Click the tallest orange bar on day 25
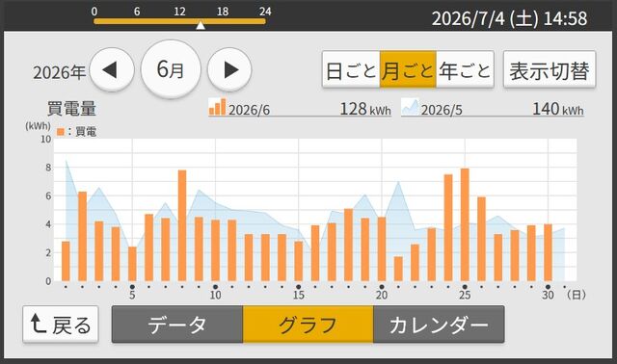The height and width of the screenshot is (364, 617). pyautogui.click(x=465, y=224)
